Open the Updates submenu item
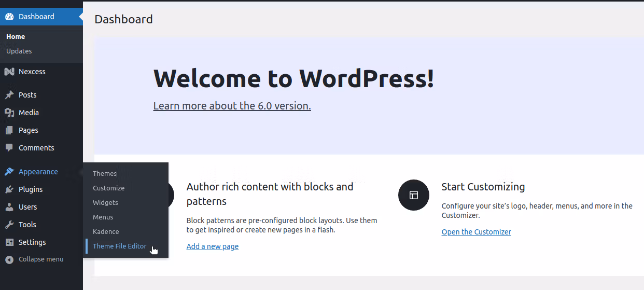The width and height of the screenshot is (644, 290). [x=19, y=51]
